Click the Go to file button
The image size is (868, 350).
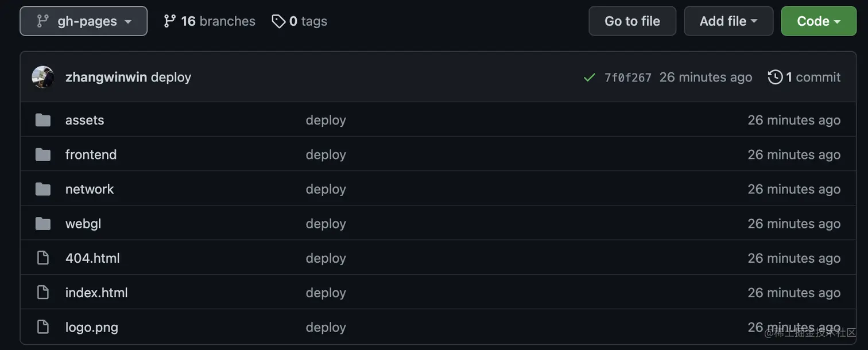pos(632,21)
